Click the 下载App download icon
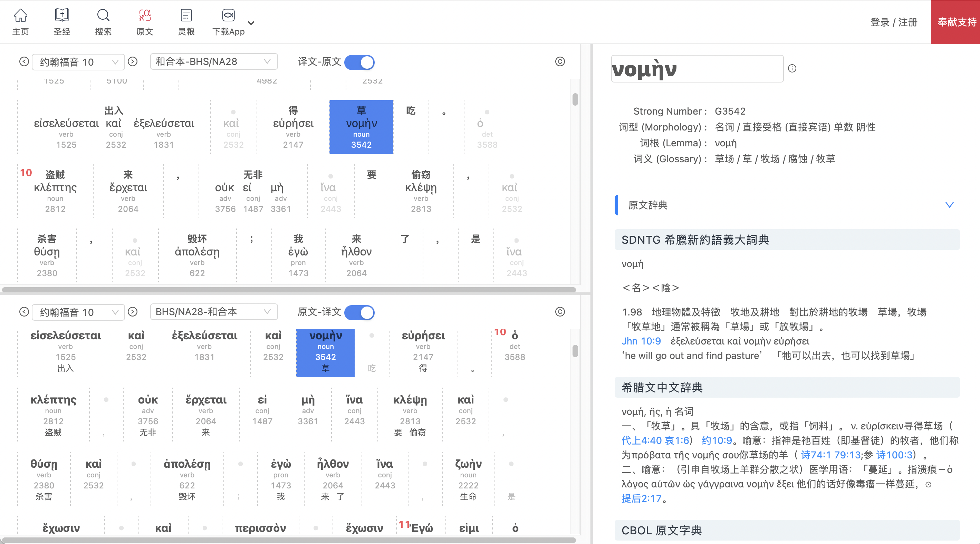The width and height of the screenshot is (980, 544). coord(228,22)
